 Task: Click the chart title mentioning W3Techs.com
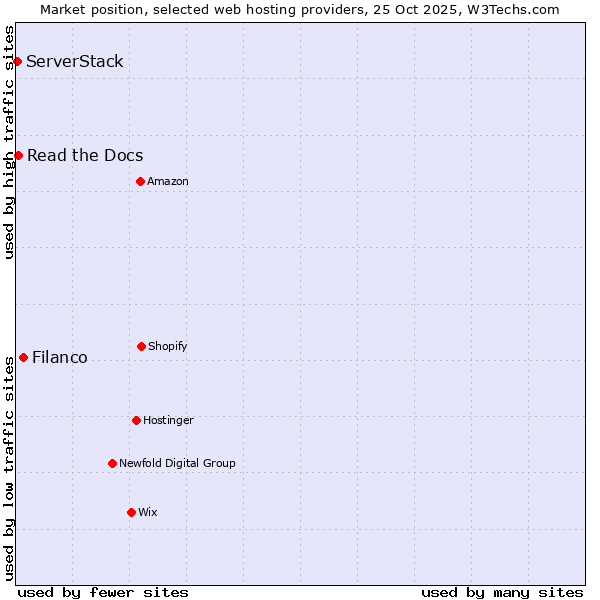click(x=300, y=9)
